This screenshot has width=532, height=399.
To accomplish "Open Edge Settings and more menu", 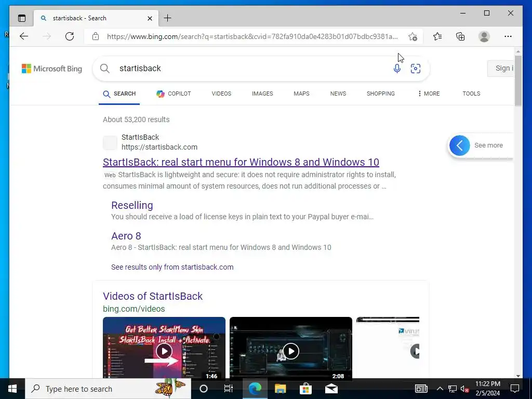I will 508,36.
